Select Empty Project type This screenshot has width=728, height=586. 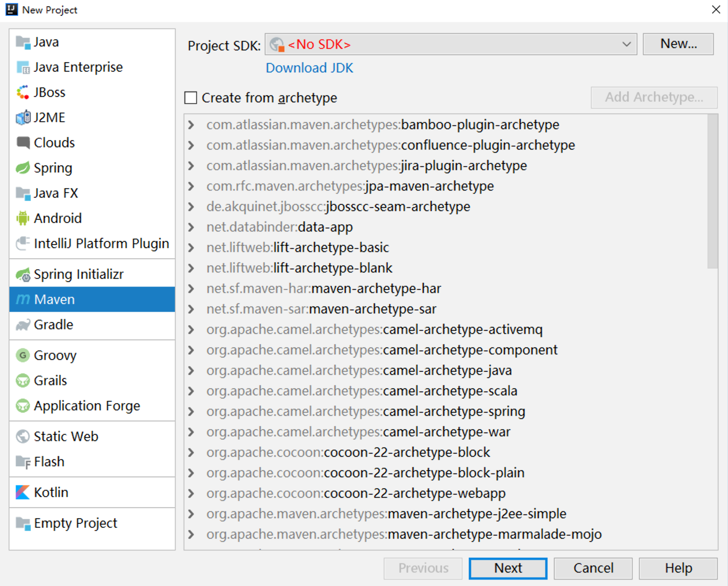point(92,523)
